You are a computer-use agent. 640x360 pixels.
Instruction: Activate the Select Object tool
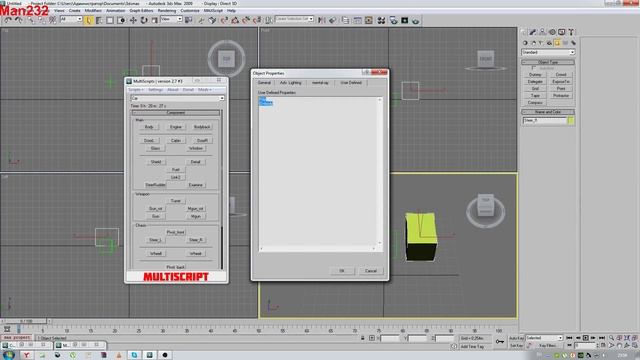pos(89,20)
